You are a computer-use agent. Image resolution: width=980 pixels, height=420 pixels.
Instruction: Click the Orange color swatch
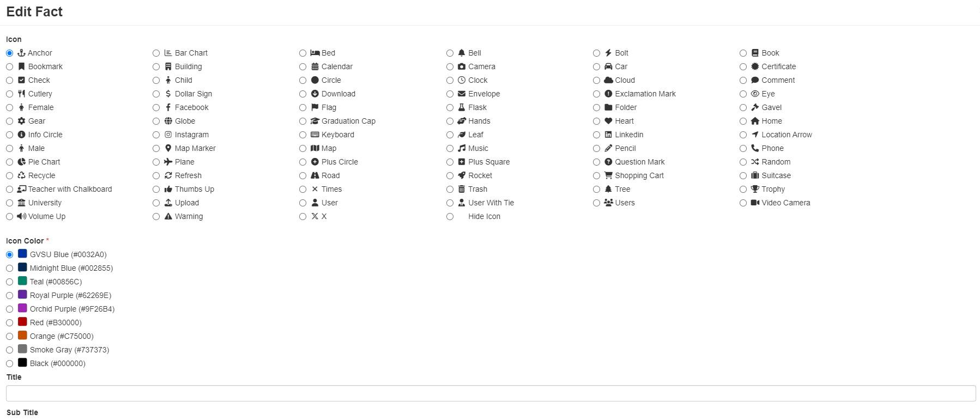tap(22, 336)
